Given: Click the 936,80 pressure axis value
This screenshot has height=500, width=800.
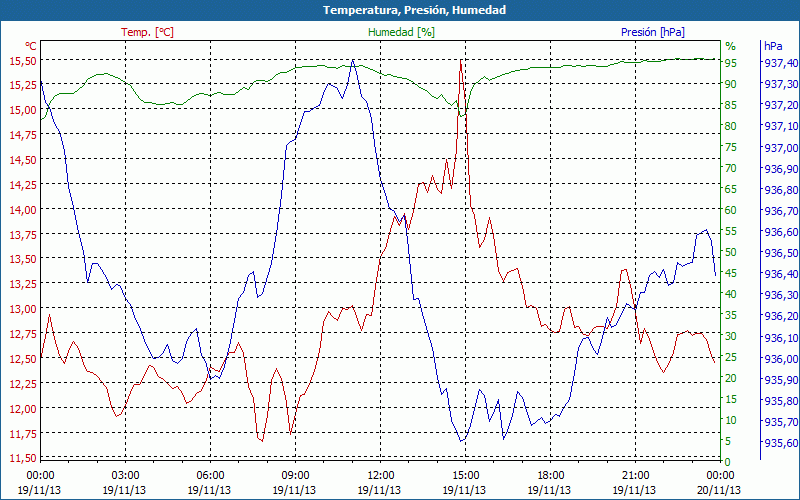Looking at the screenshot, I should tap(779, 190).
